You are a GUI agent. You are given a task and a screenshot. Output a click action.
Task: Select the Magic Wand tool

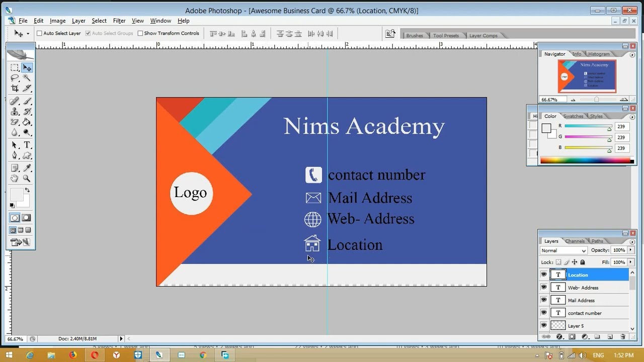point(27,78)
